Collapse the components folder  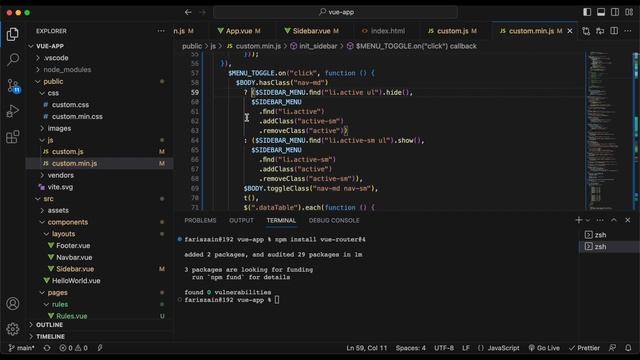click(100, 222)
